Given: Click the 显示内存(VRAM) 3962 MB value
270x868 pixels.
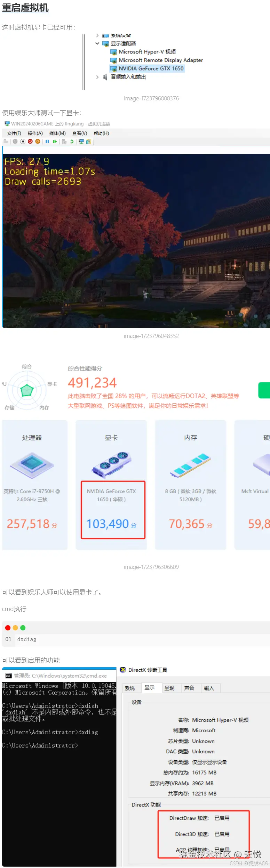Looking at the screenshot, I should click(203, 783).
